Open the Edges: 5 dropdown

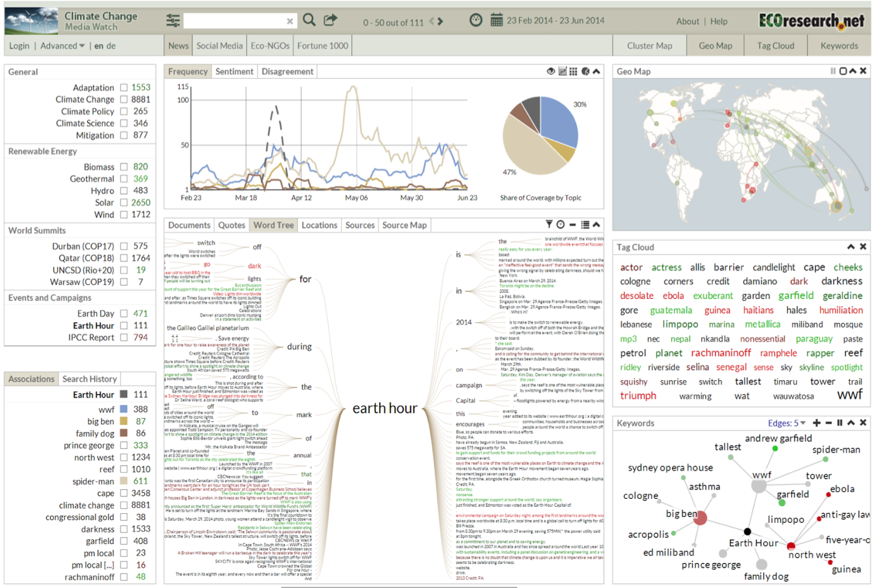787,423
